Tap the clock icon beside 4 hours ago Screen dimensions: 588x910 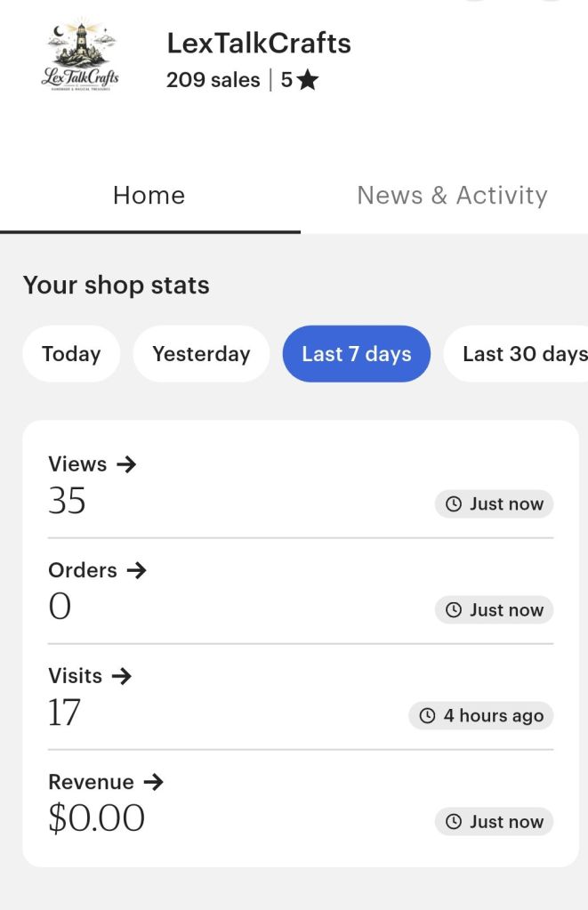tap(427, 716)
